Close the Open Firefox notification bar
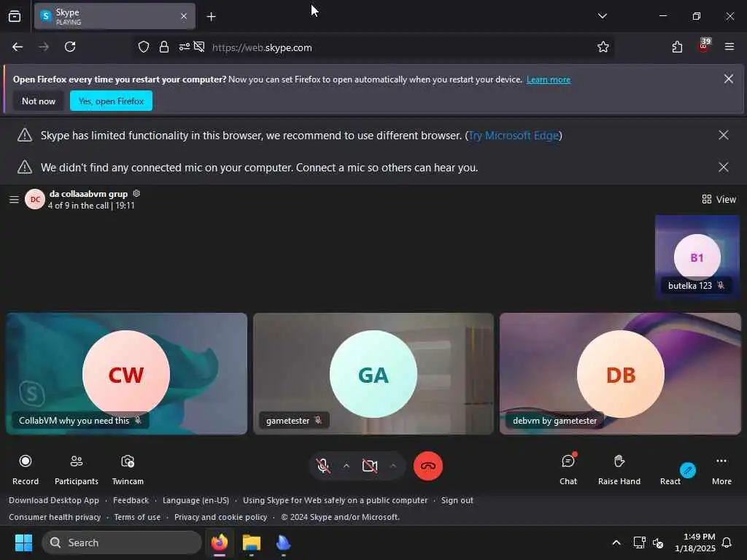Screen dimensions: 747x560 [x=729, y=79]
